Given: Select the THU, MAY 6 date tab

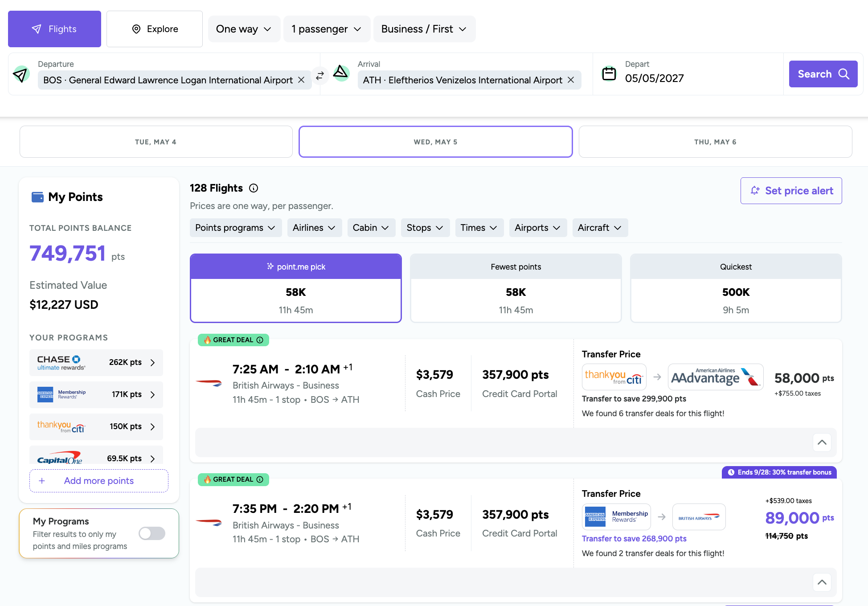Looking at the screenshot, I should click(x=715, y=142).
